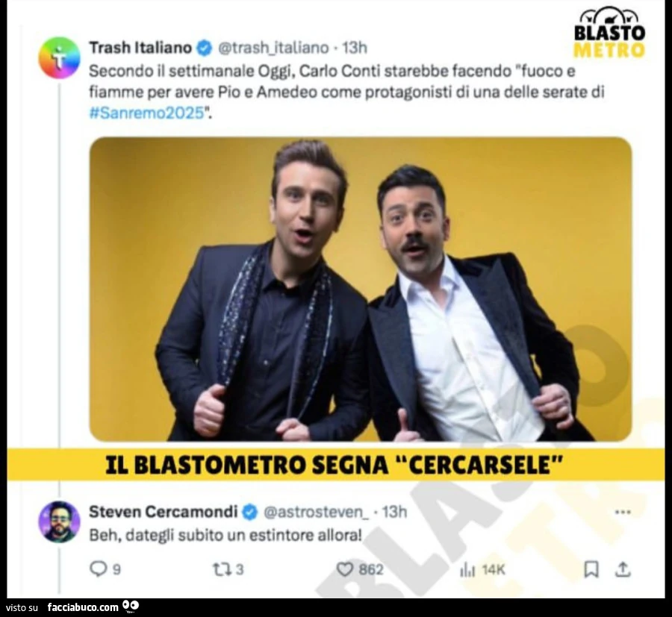Click the Trash Italiano display name
672x617 pixels.
pyautogui.click(x=140, y=48)
